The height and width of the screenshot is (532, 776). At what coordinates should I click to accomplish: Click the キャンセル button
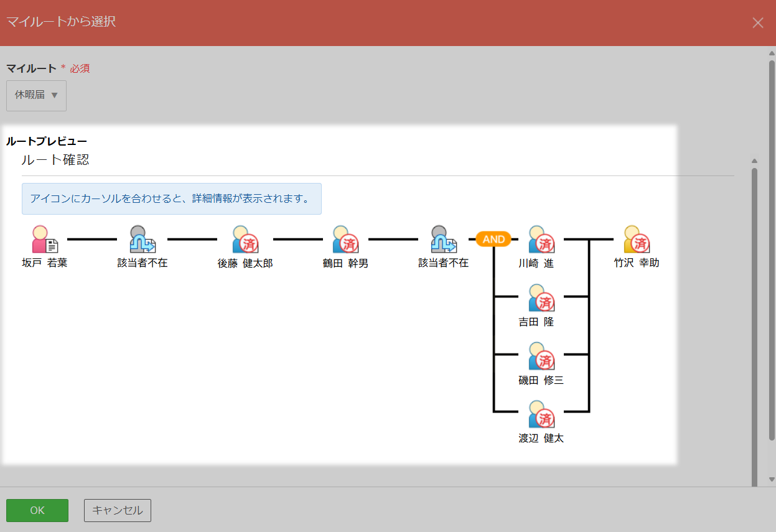[x=118, y=510]
